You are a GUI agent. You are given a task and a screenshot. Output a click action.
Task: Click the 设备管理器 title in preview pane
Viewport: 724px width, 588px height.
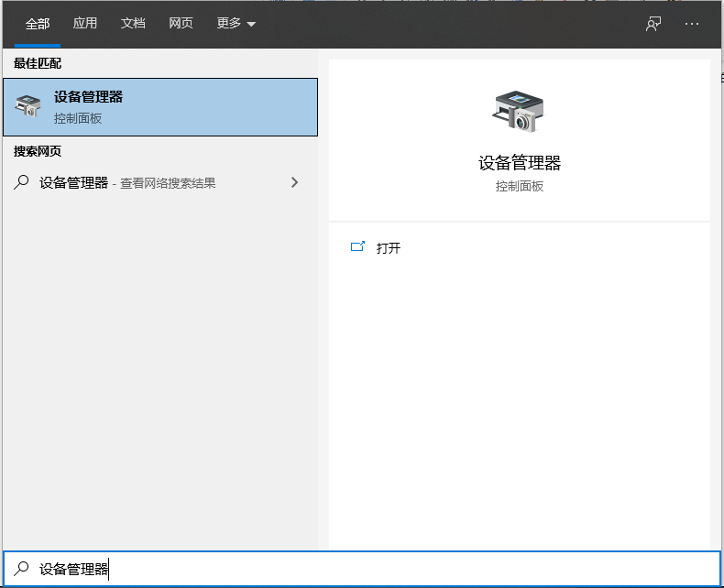520,163
